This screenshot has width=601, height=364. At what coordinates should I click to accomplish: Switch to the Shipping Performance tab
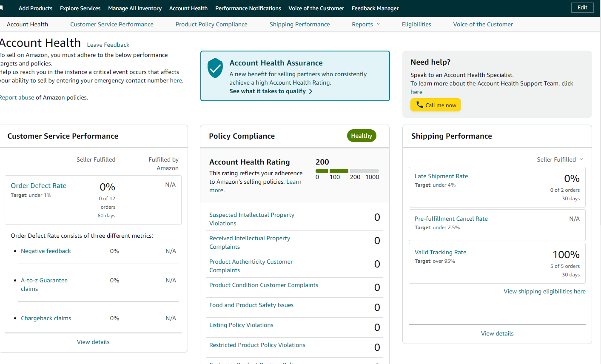tap(300, 24)
